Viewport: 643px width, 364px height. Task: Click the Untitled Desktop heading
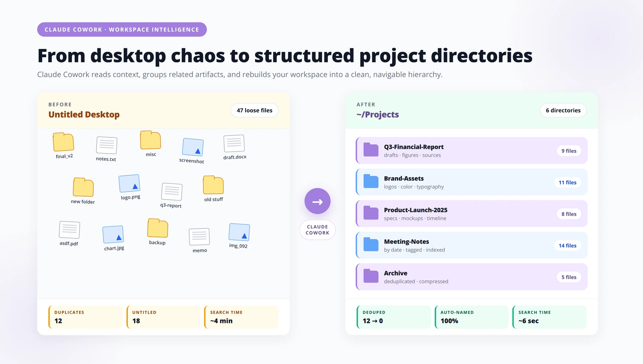(x=84, y=115)
